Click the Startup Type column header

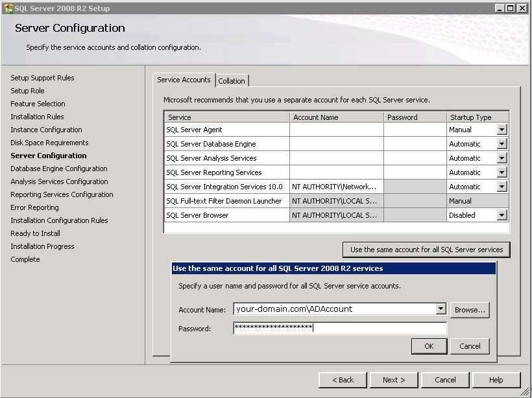[478, 117]
